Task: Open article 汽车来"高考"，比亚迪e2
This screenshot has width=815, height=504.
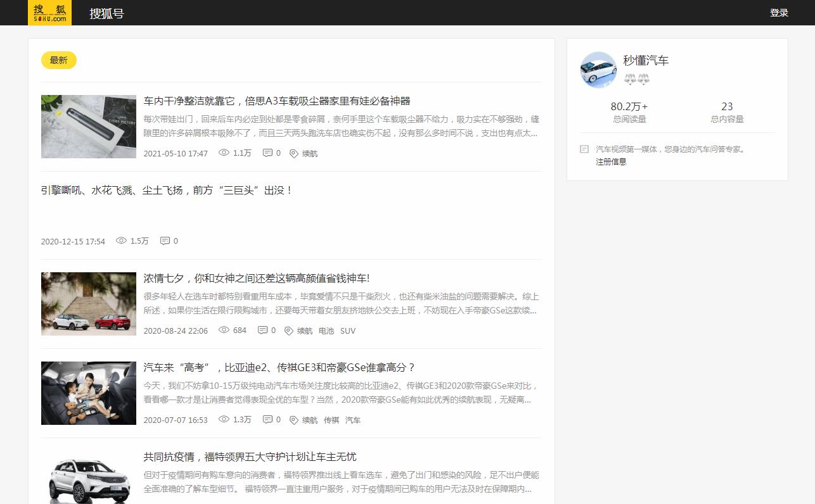Action: [x=279, y=367]
